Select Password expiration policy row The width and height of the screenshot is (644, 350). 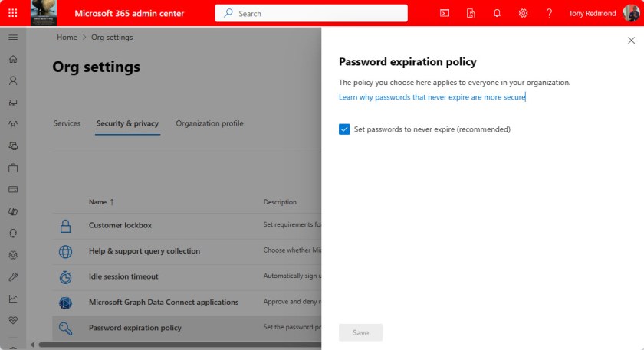(187, 328)
